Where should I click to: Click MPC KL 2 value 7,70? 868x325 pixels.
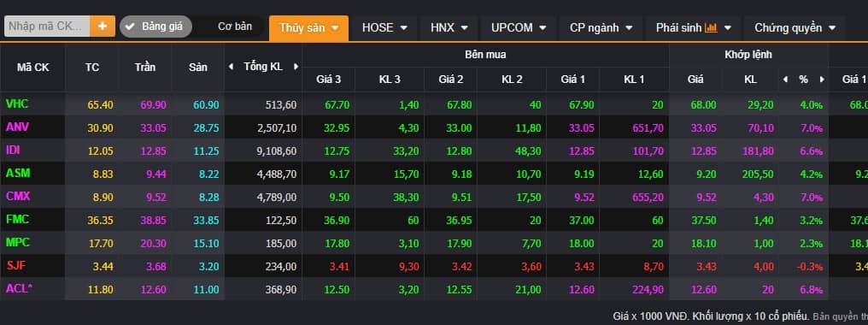point(532,244)
